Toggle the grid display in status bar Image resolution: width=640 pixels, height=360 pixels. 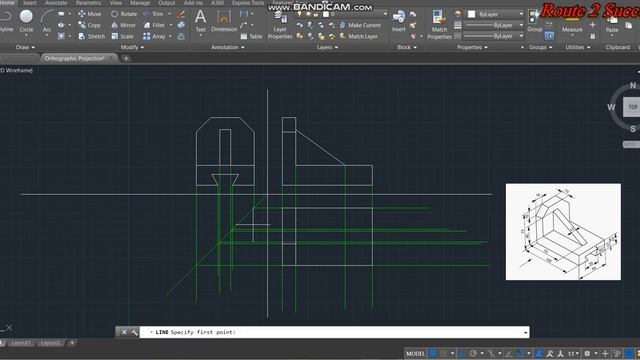433,353
